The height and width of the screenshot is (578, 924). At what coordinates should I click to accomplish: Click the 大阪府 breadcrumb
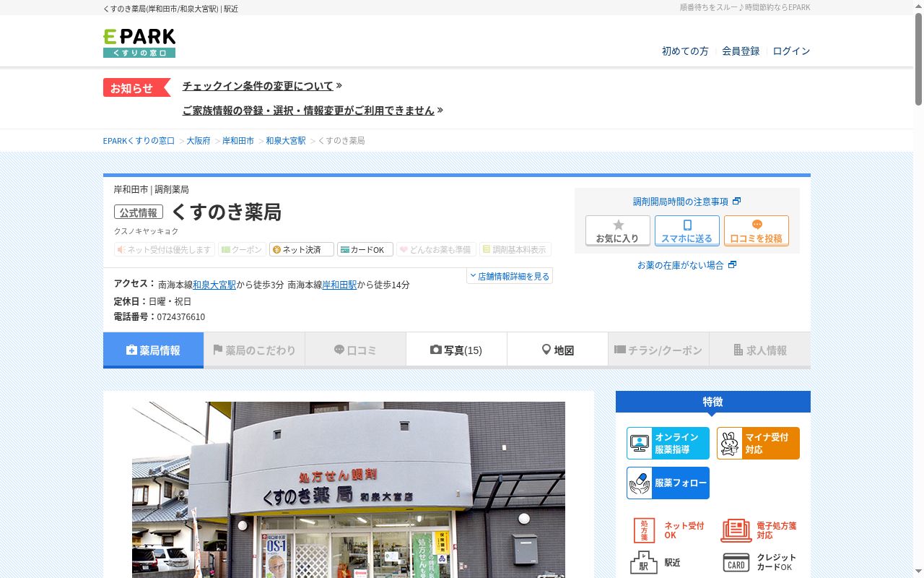tap(199, 141)
